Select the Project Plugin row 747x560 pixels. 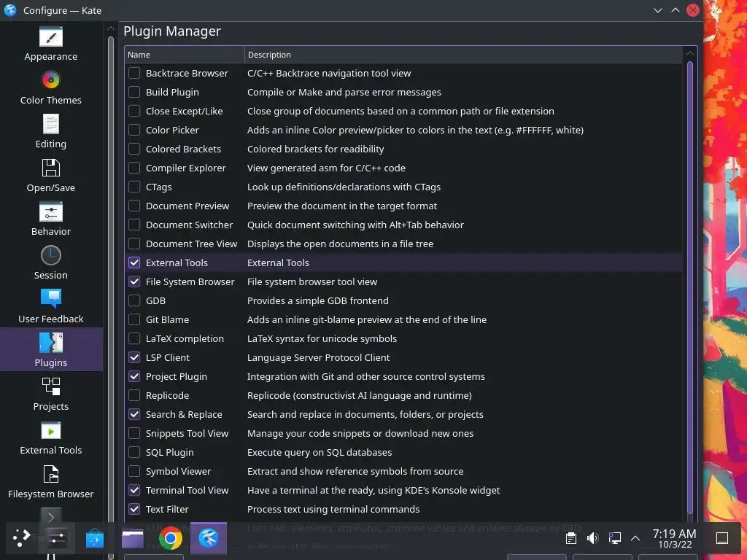click(403, 377)
